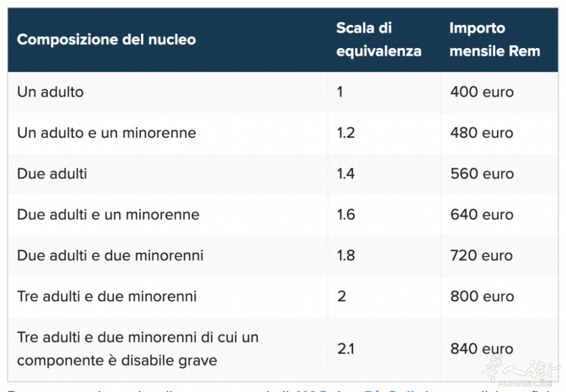Click the "Un adulto e un minorenne" cell
This screenshot has width=566, height=392.
click(x=106, y=133)
